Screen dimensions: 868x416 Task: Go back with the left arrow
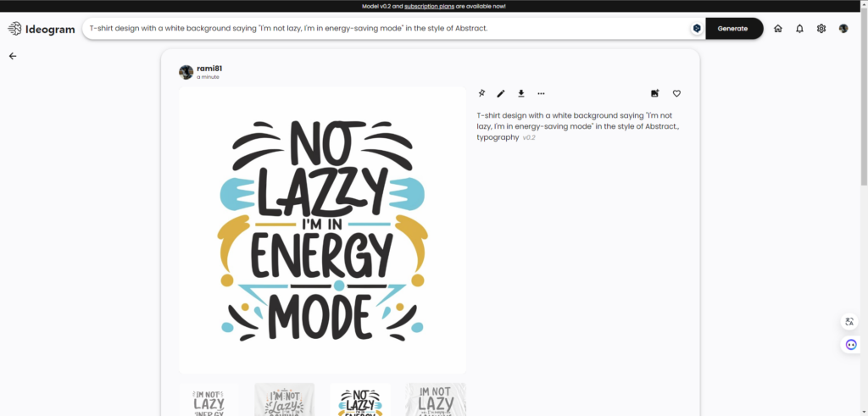(13, 56)
